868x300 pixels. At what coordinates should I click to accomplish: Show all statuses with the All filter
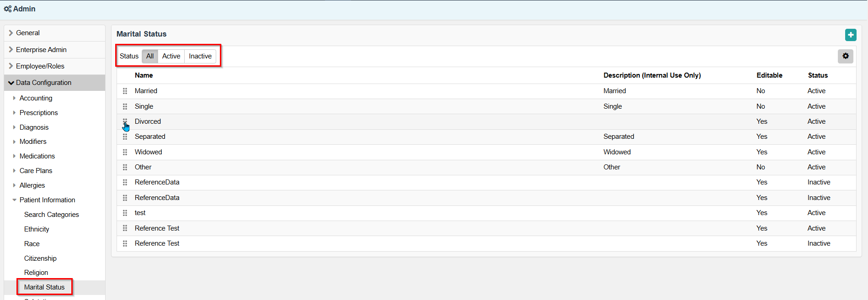(150, 56)
